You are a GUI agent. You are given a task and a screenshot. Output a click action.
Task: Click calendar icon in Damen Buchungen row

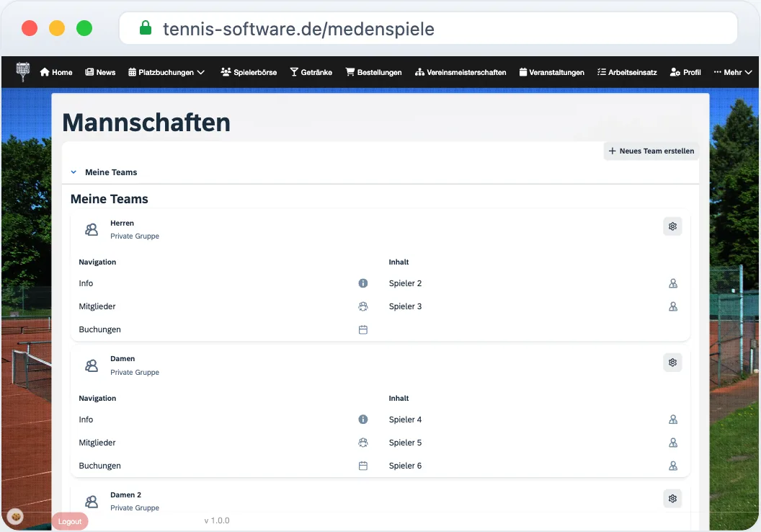point(363,466)
